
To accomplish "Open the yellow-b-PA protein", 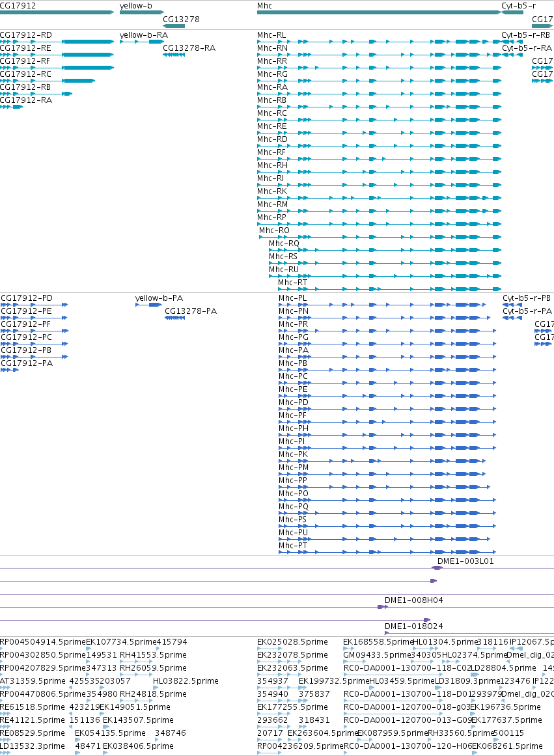I will 159,298.
